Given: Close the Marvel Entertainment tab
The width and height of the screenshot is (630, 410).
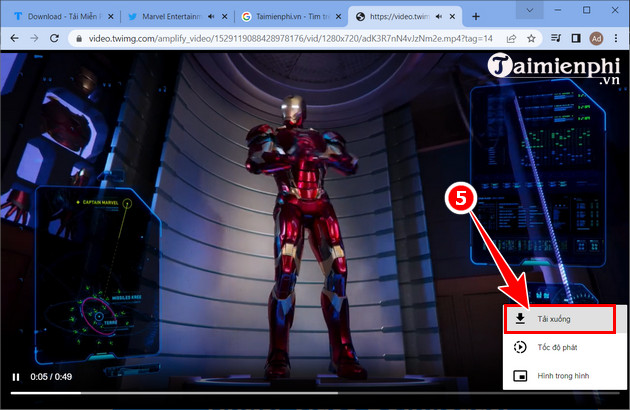Looking at the screenshot, I should tap(225, 16).
